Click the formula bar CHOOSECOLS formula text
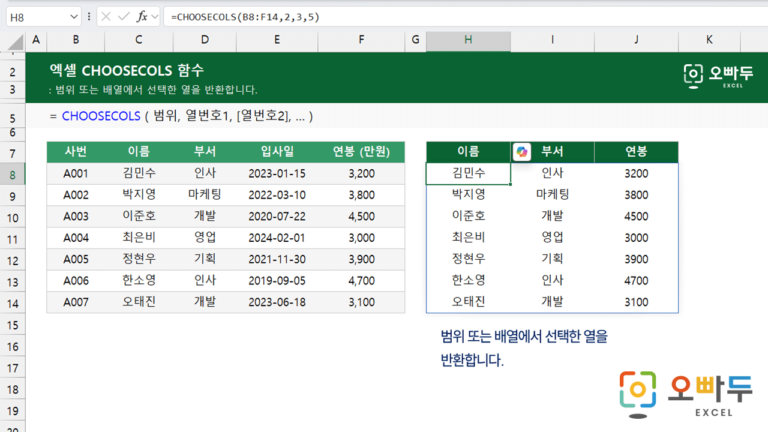The image size is (768, 432). coord(245,17)
